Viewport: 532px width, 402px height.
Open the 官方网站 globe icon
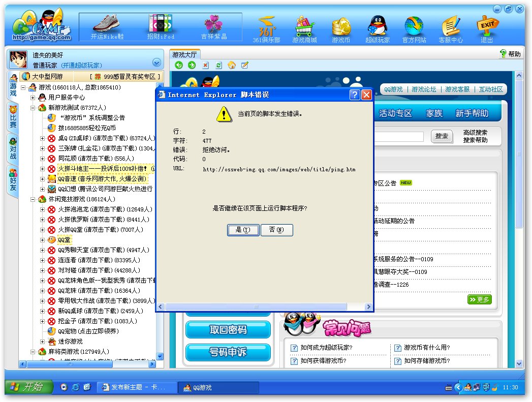click(414, 29)
